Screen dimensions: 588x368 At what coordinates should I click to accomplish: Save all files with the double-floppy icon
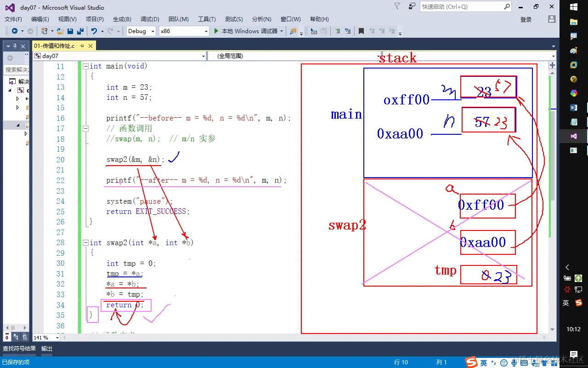tap(80, 31)
